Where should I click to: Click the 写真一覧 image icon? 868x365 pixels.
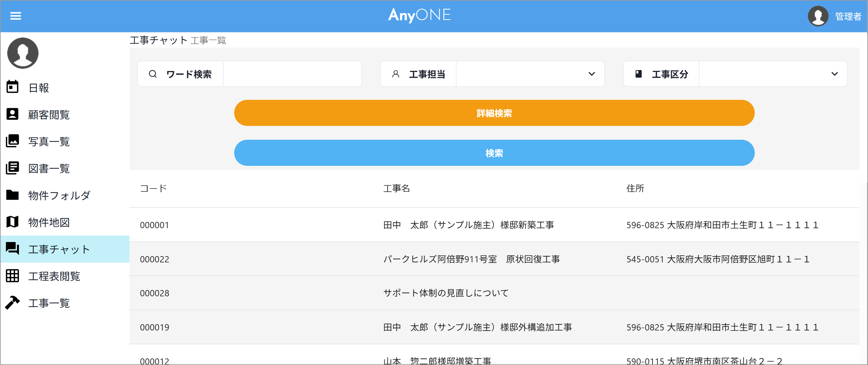coord(13,141)
